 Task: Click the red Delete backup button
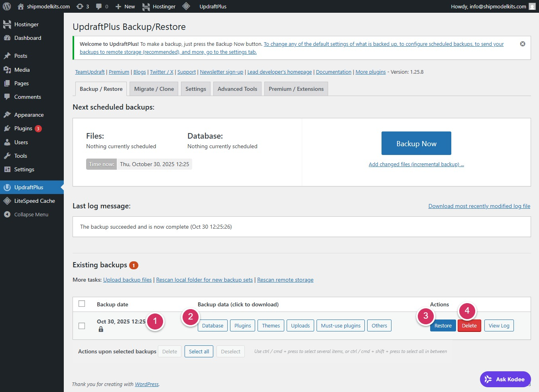[x=469, y=325]
